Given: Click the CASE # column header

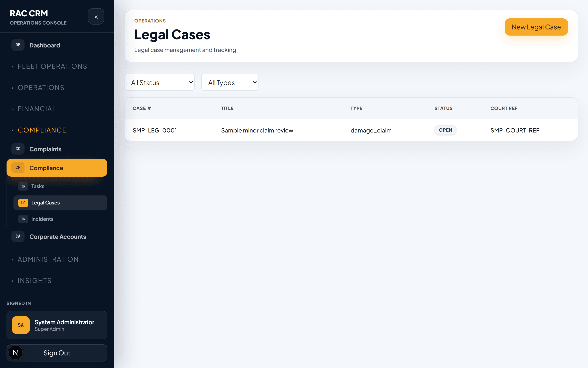Looking at the screenshot, I should coord(142,108).
